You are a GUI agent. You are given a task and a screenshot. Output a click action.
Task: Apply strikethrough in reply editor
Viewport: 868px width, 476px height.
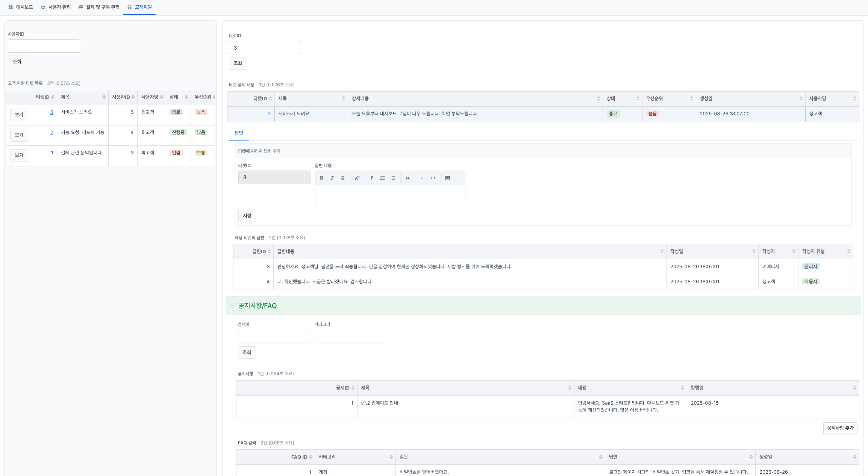342,178
